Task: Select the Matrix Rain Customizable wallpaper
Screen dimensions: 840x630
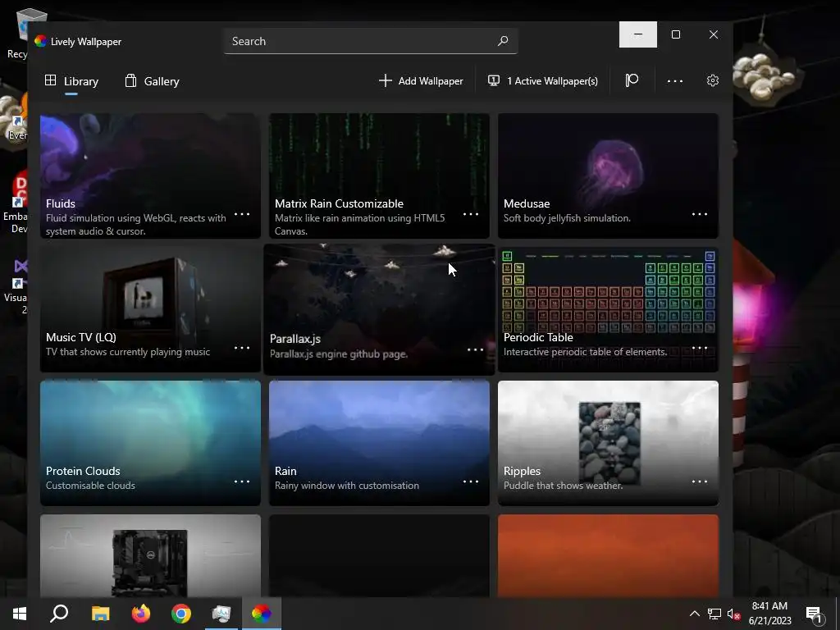Action: pos(379,176)
